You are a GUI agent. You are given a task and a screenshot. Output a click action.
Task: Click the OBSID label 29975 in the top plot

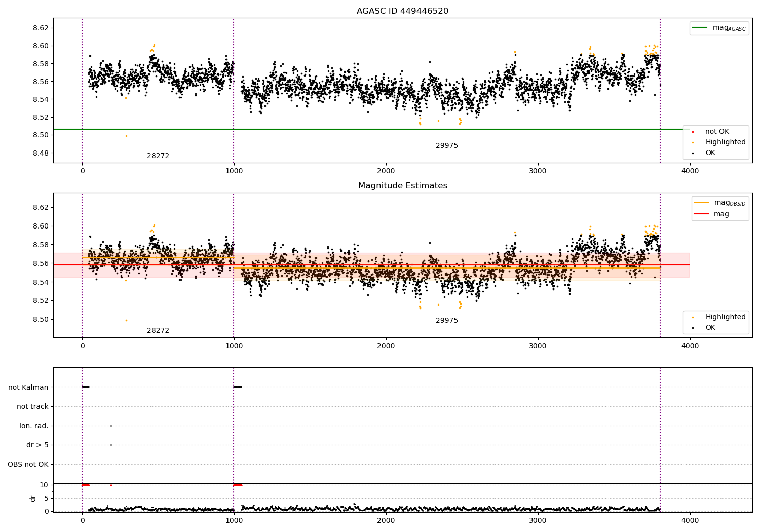447,145
